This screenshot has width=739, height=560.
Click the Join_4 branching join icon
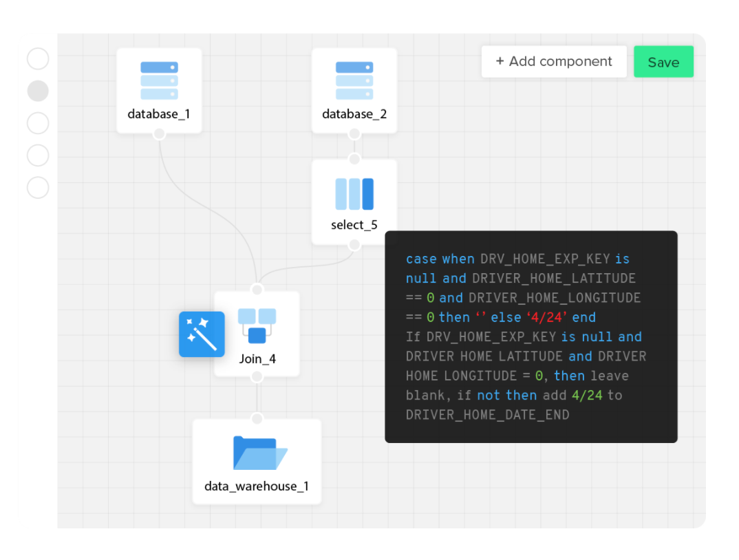257,327
